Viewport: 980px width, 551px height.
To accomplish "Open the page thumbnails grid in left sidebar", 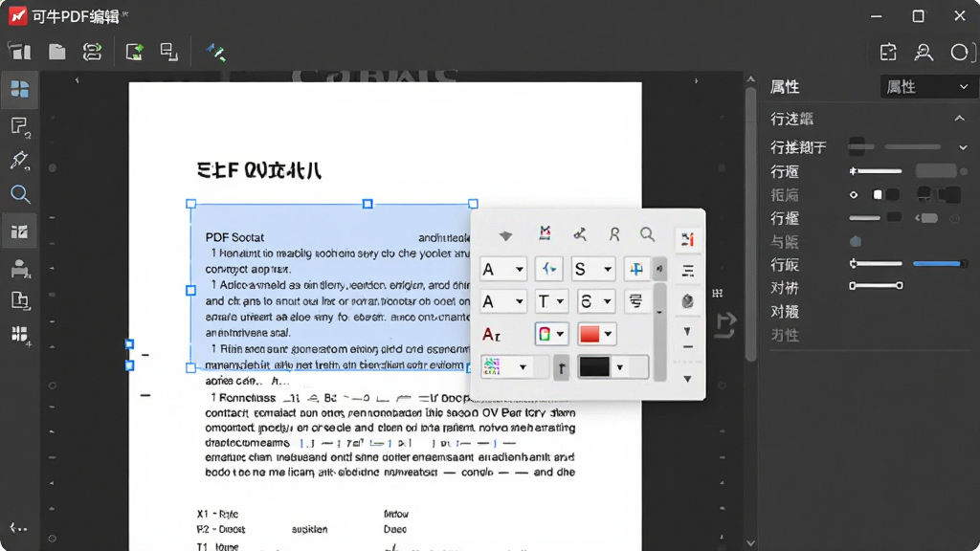I will [19, 89].
